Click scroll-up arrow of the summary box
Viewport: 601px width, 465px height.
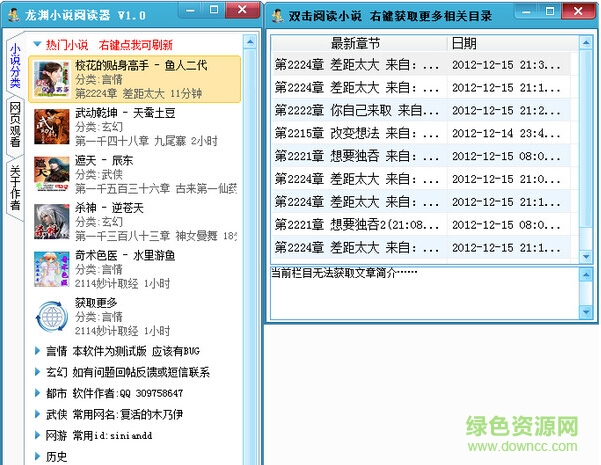(x=586, y=274)
